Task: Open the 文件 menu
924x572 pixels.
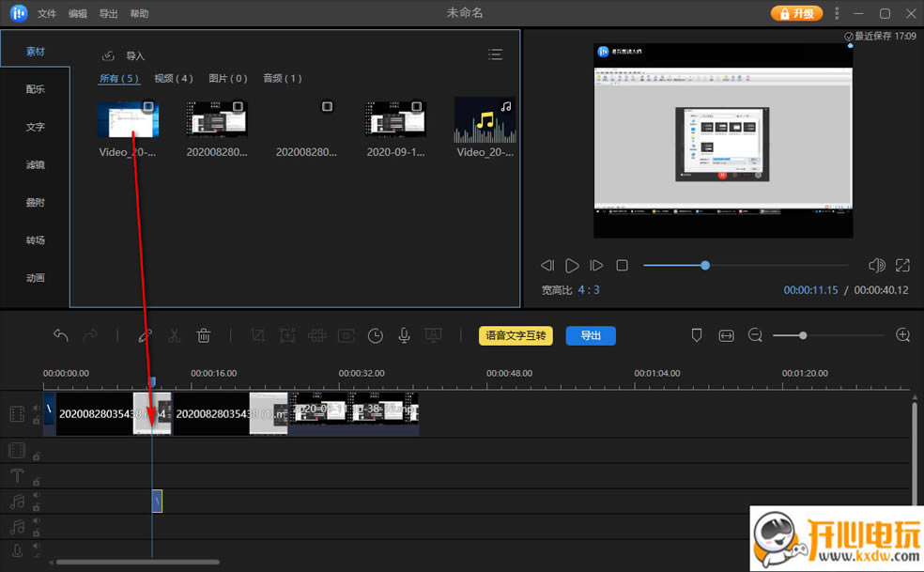Action: point(47,14)
